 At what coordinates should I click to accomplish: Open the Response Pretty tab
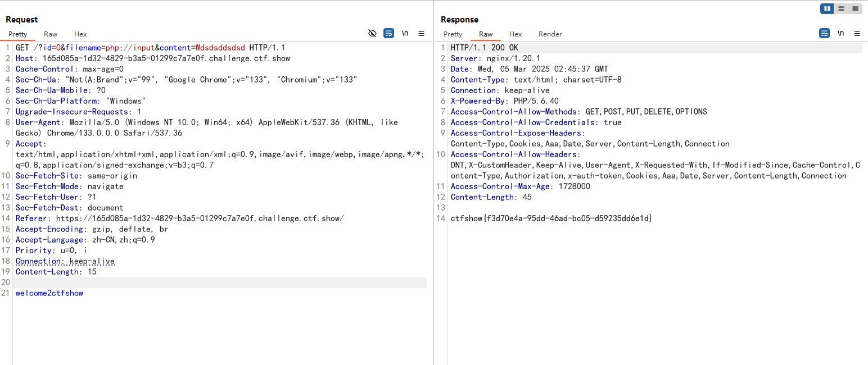tap(453, 34)
